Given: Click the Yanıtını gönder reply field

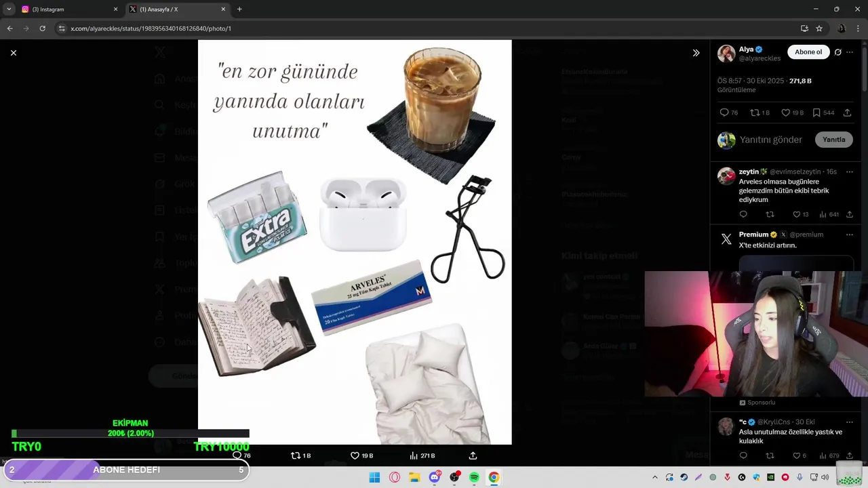Looking at the screenshot, I should point(770,140).
